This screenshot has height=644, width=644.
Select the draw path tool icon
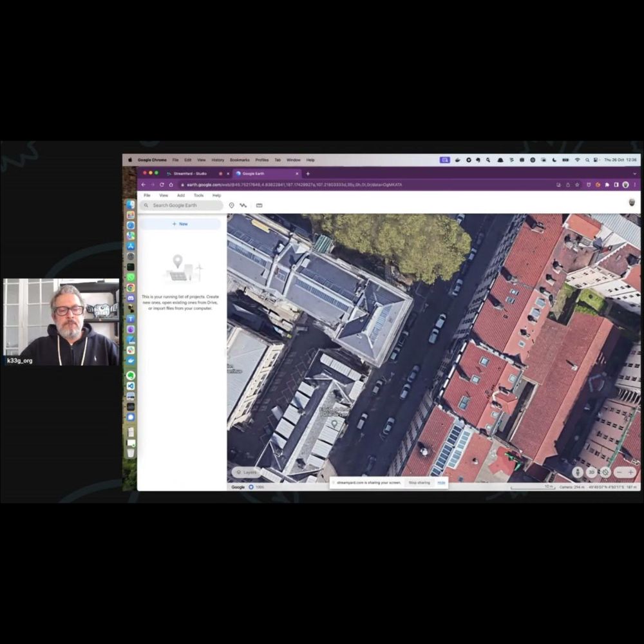coord(243,205)
